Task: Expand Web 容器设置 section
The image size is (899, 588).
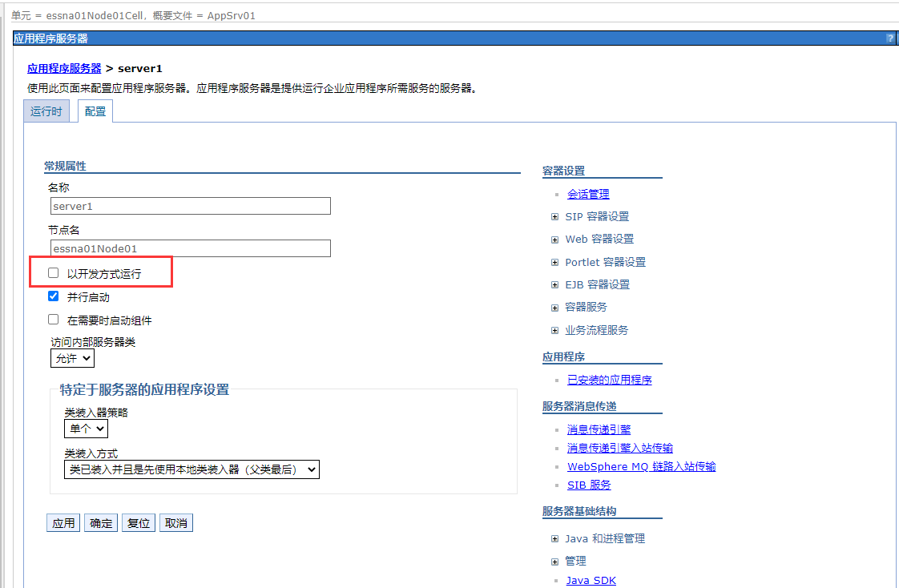Action: 554,239
